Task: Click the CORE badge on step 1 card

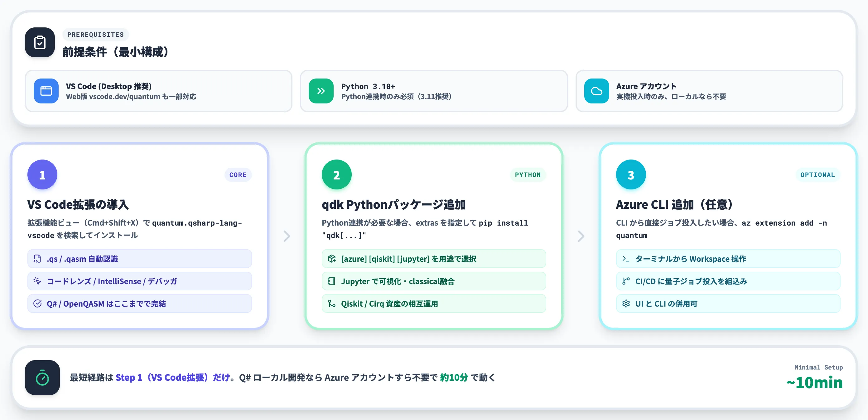Action: pyautogui.click(x=238, y=175)
